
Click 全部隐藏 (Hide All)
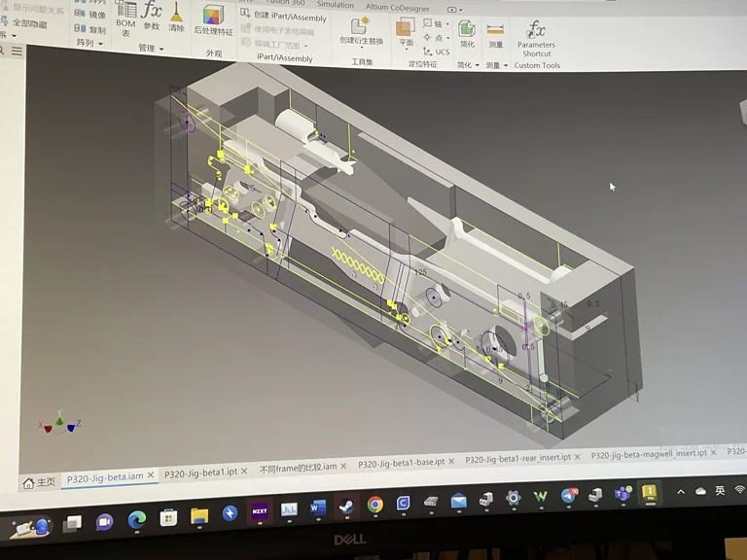[x=23, y=23]
